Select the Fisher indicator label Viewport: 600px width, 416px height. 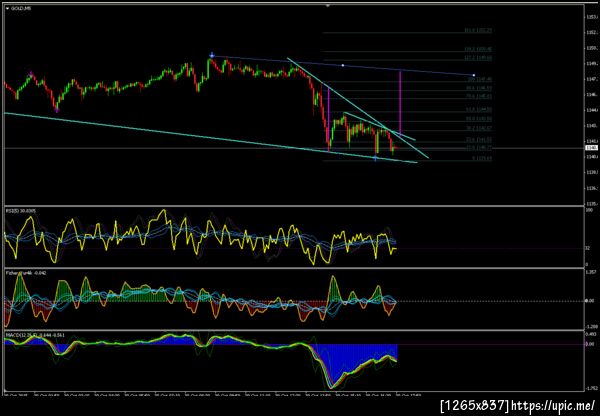(25, 273)
